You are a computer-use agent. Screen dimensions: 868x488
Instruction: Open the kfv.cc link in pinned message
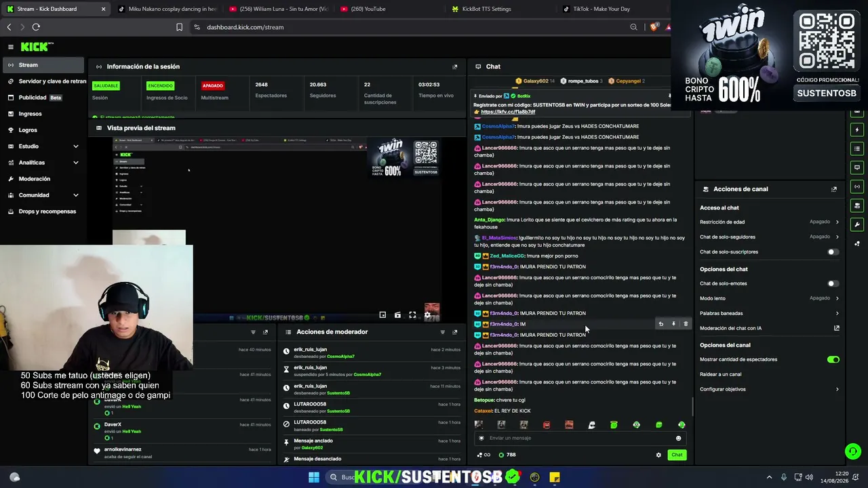508,112
